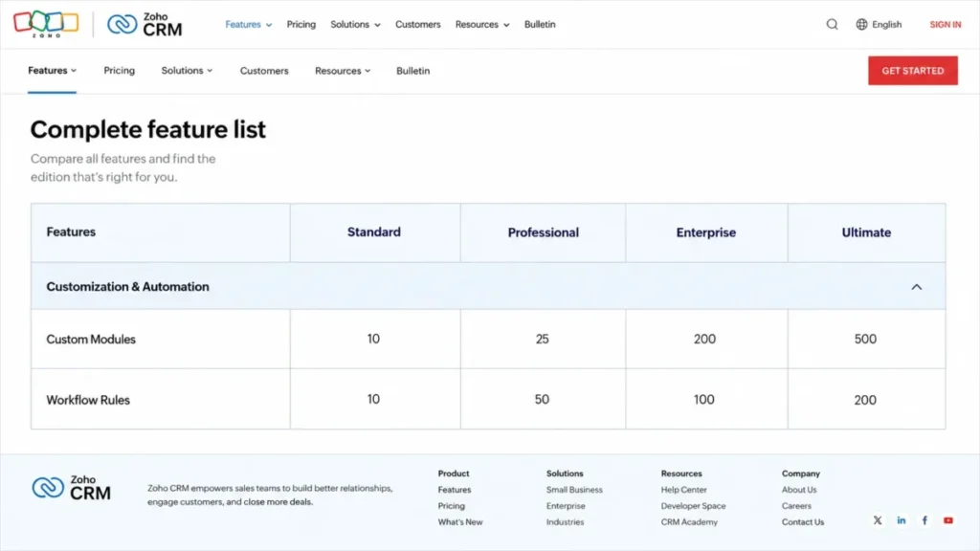Screen dimensions: 980x551
Task: Click Custom Modules Professional value 25
Action: click(542, 339)
